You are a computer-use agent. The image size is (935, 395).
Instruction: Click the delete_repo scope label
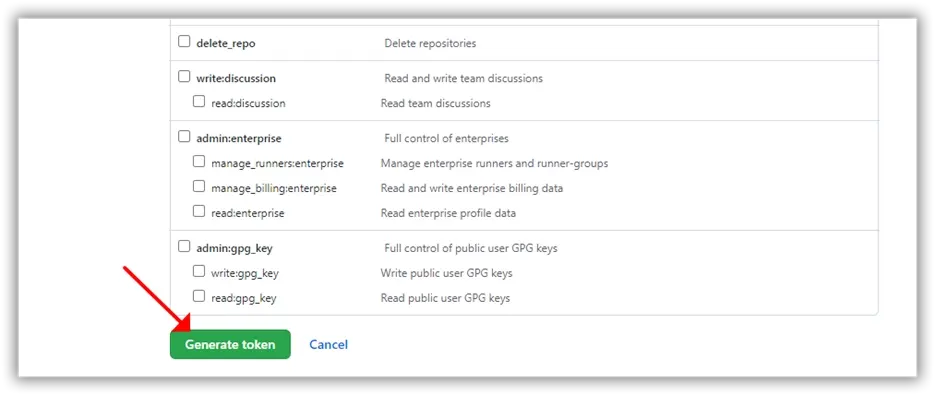[226, 44]
